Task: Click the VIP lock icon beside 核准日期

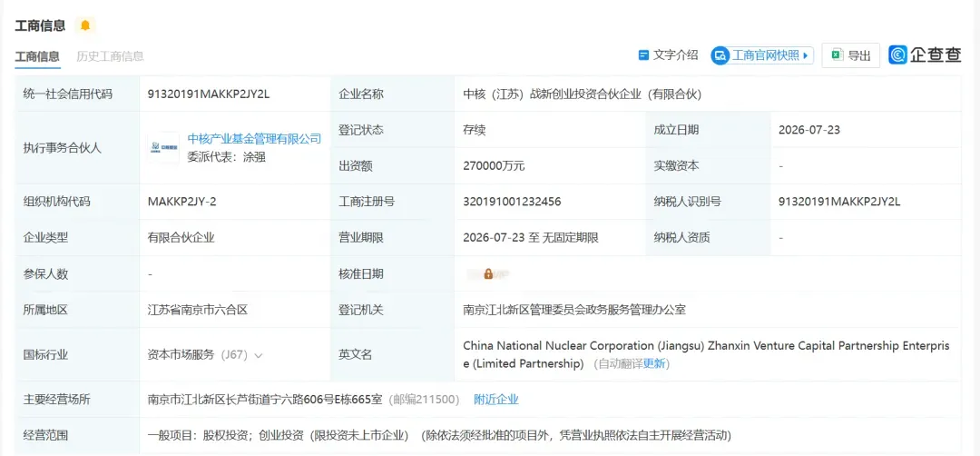Action: pyautogui.click(x=488, y=274)
